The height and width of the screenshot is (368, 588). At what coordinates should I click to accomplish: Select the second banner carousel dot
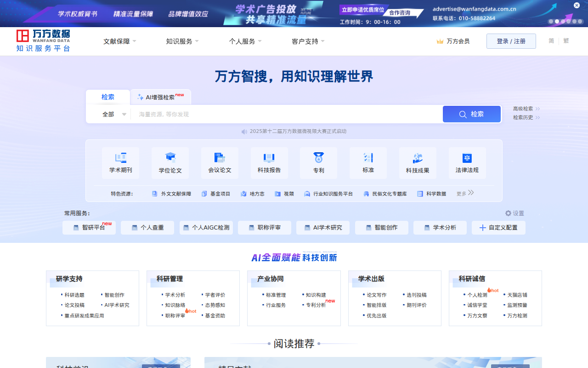557,22
